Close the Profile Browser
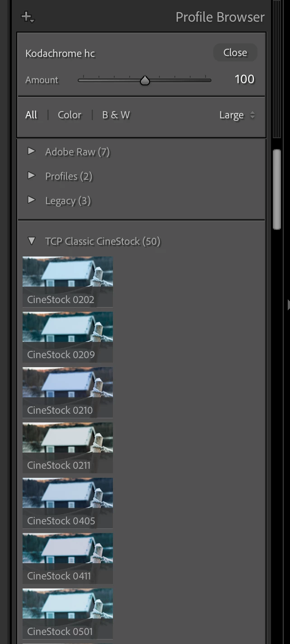Screen dimensions: 290x644 coord(235,52)
